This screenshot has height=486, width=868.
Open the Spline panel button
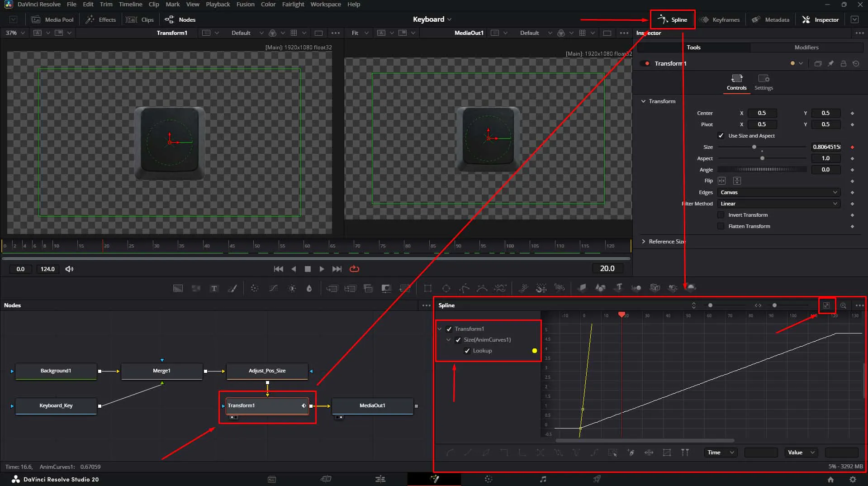click(x=673, y=19)
